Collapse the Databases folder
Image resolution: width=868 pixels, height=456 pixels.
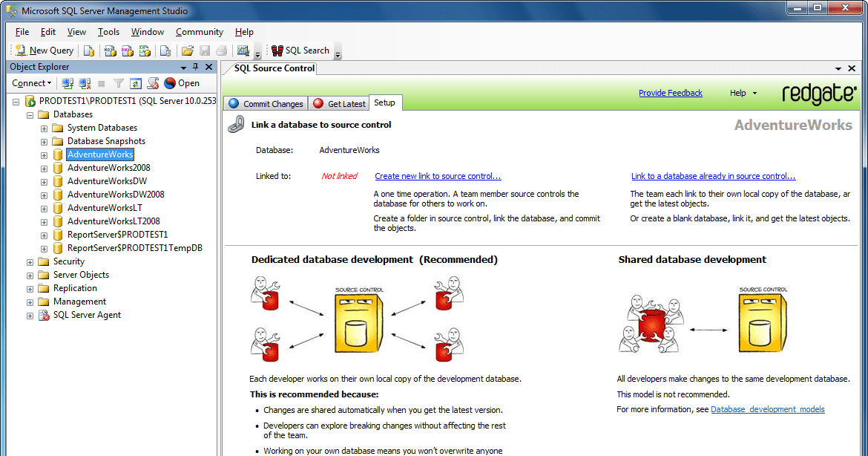[x=29, y=114]
